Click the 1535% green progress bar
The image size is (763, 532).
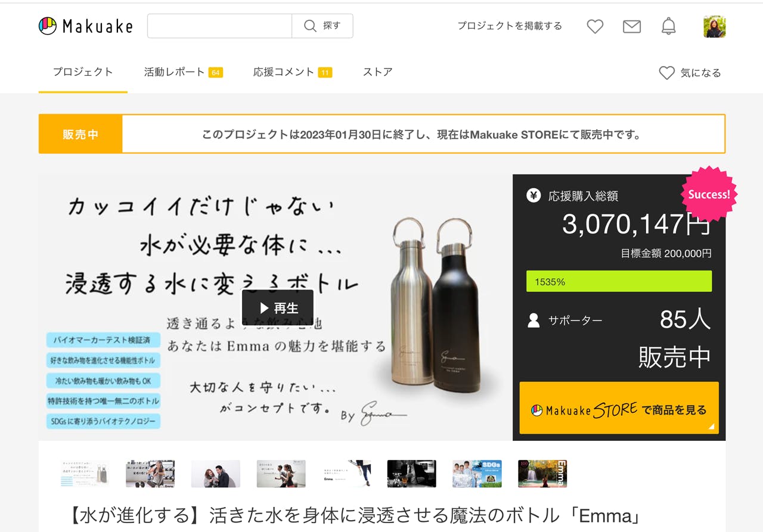619,281
